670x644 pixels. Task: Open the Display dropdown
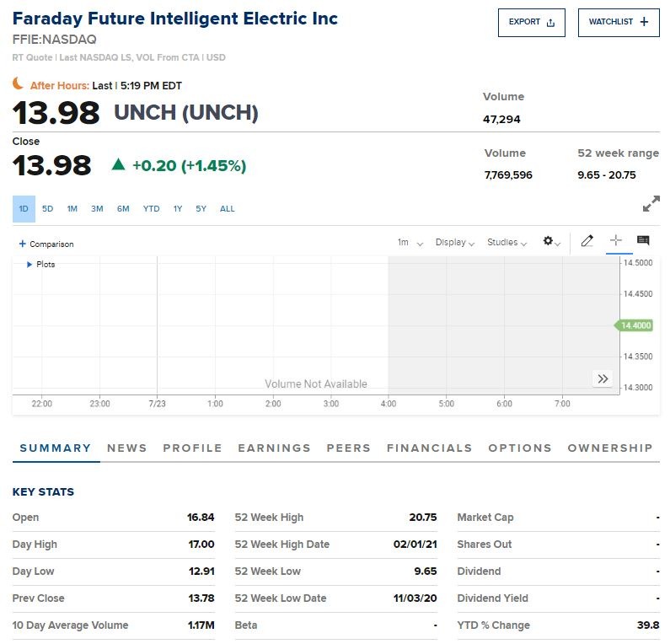point(455,243)
